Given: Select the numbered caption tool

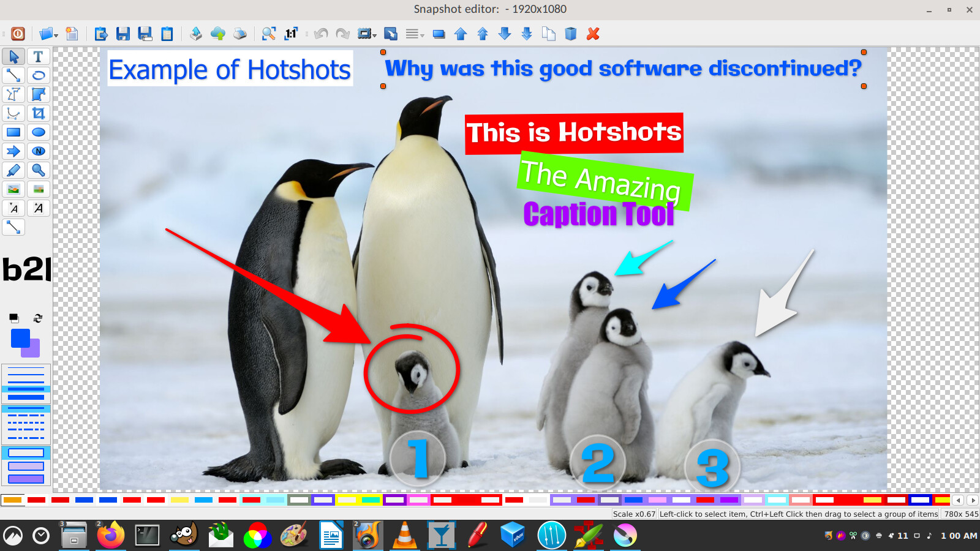Looking at the screenshot, I should pyautogui.click(x=38, y=151).
